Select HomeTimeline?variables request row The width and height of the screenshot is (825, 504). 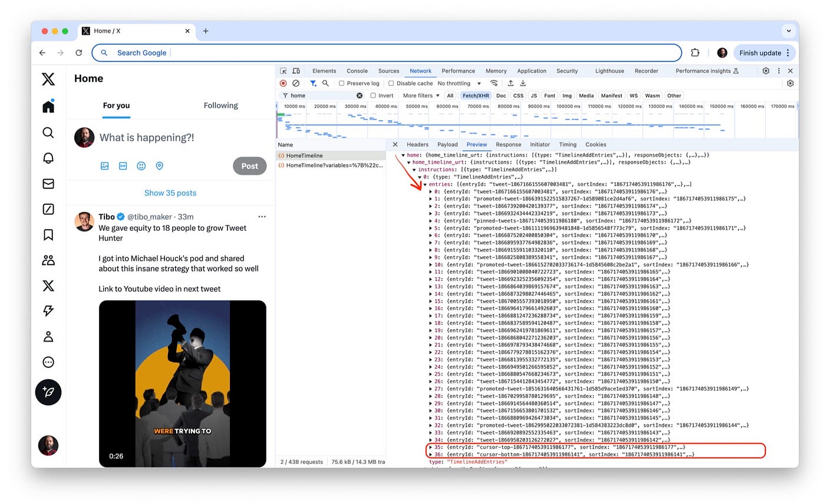click(331, 165)
